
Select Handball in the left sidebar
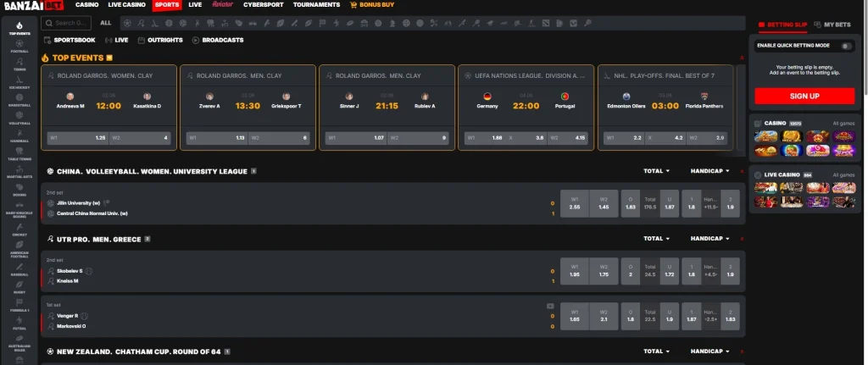19,136
